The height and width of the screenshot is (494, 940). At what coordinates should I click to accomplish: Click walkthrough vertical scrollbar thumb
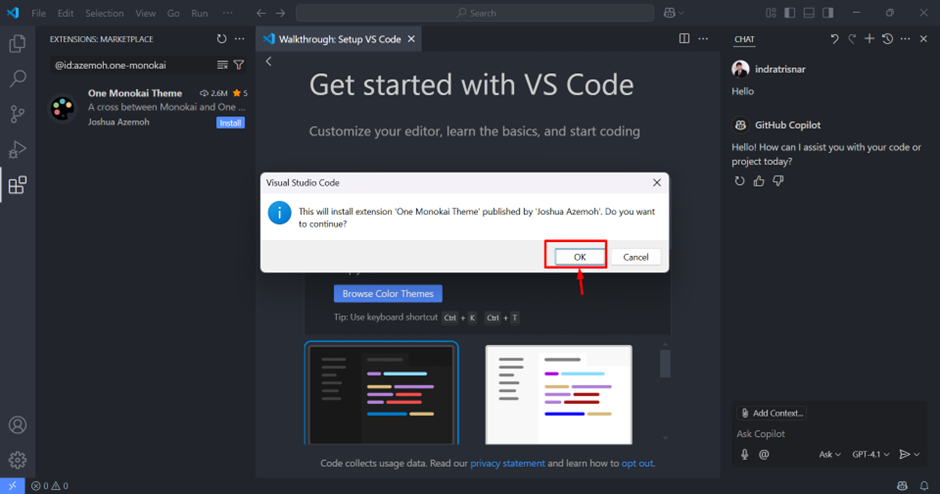tap(665, 363)
